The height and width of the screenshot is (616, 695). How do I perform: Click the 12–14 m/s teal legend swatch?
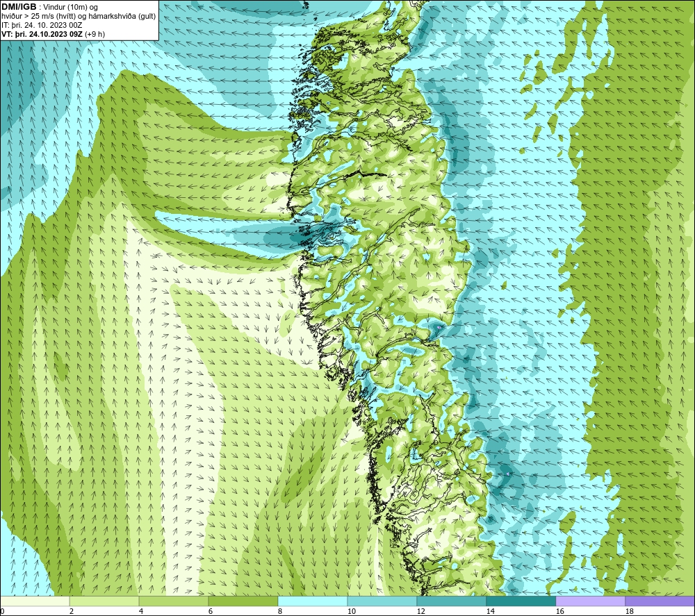(452, 601)
